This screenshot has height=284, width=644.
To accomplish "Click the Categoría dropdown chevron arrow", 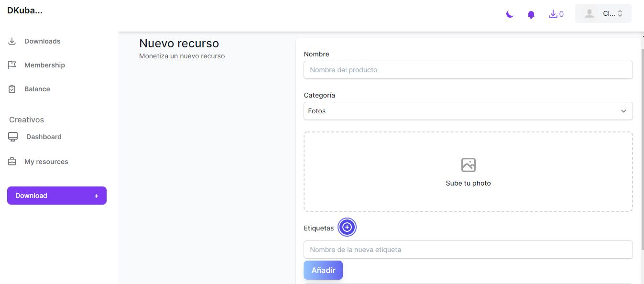I will 623,111.
